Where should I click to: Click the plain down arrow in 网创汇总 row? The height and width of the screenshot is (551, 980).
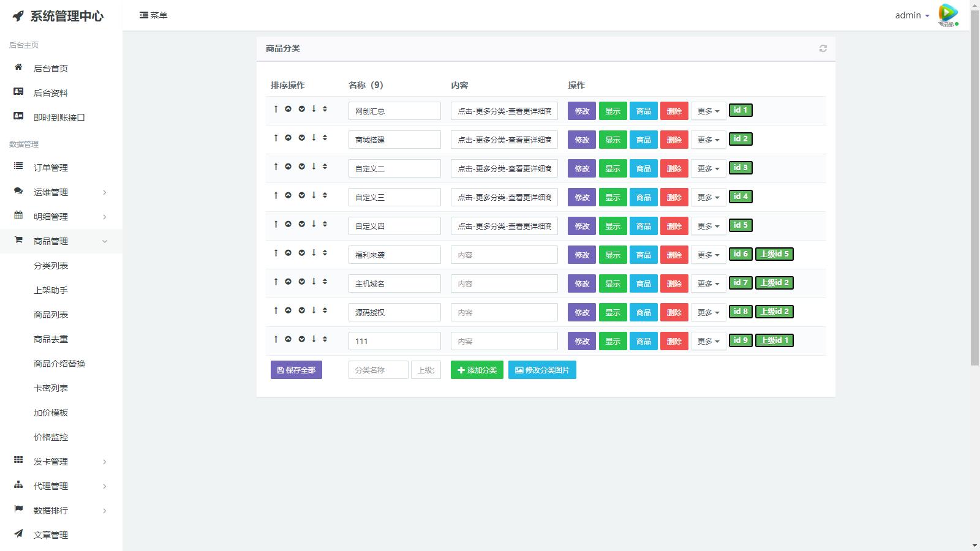[x=314, y=109]
